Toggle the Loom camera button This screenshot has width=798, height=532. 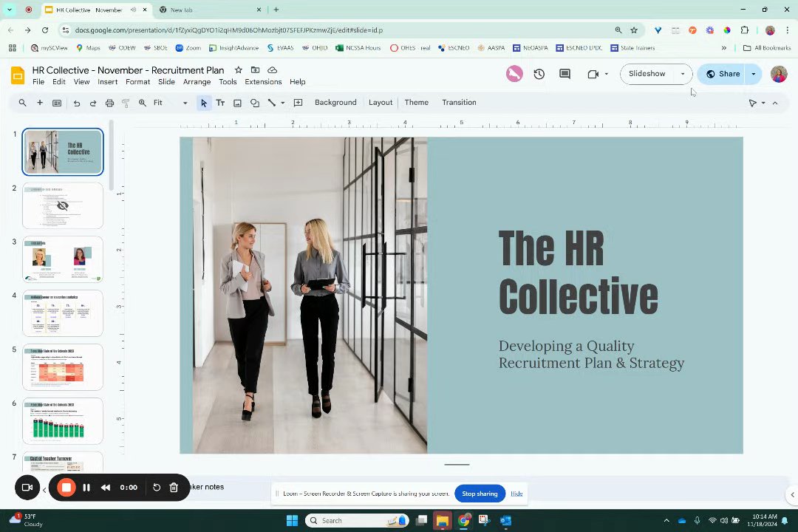pos(27,487)
